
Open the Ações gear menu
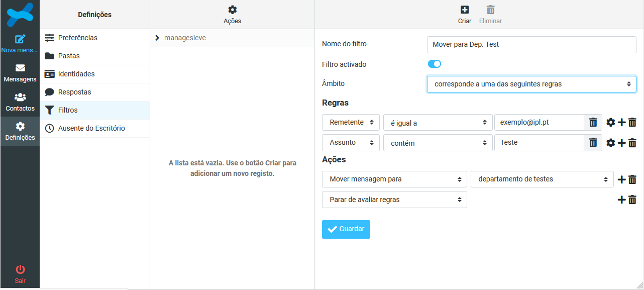tap(232, 10)
